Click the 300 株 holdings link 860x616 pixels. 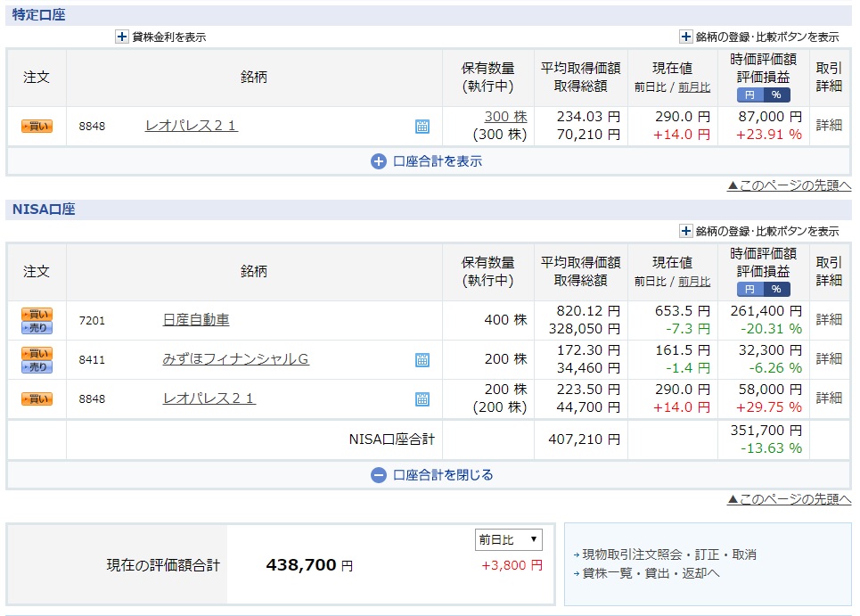point(505,117)
